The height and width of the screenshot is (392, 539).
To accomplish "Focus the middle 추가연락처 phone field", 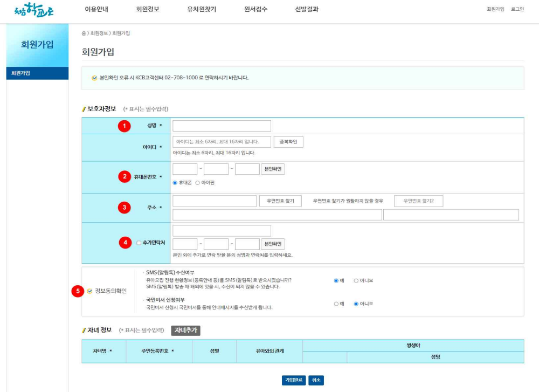I will click(216, 244).
